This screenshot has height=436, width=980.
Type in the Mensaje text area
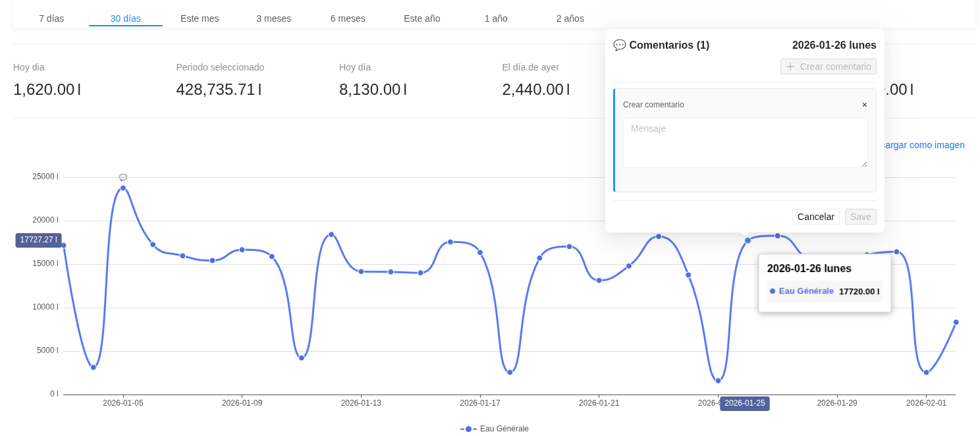coord(745,143)
